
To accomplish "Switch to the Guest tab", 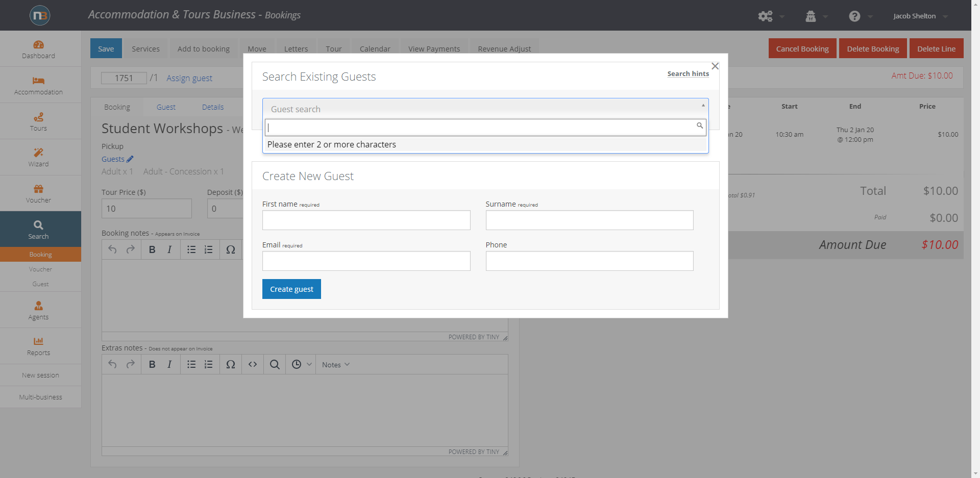I will click(166, 107).
